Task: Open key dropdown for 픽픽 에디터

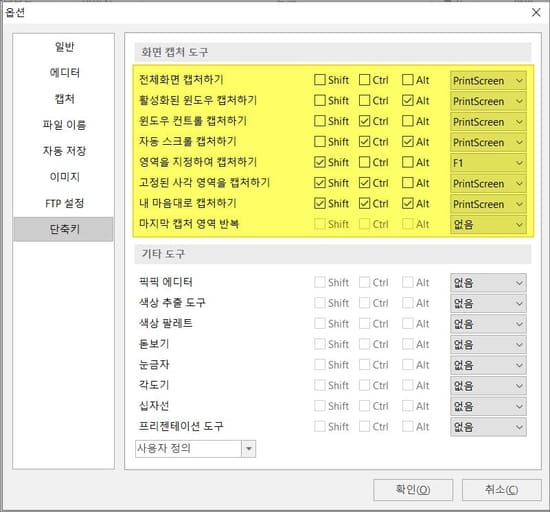Action: coord(488,283)
